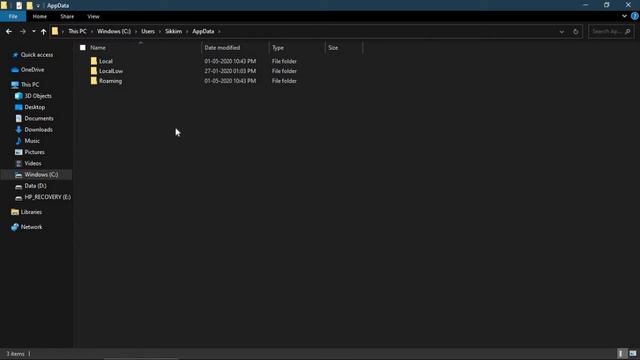The height and width of the screenshot is (360, 640).
Task: Sort by Size column header
Action: point(333,48)
